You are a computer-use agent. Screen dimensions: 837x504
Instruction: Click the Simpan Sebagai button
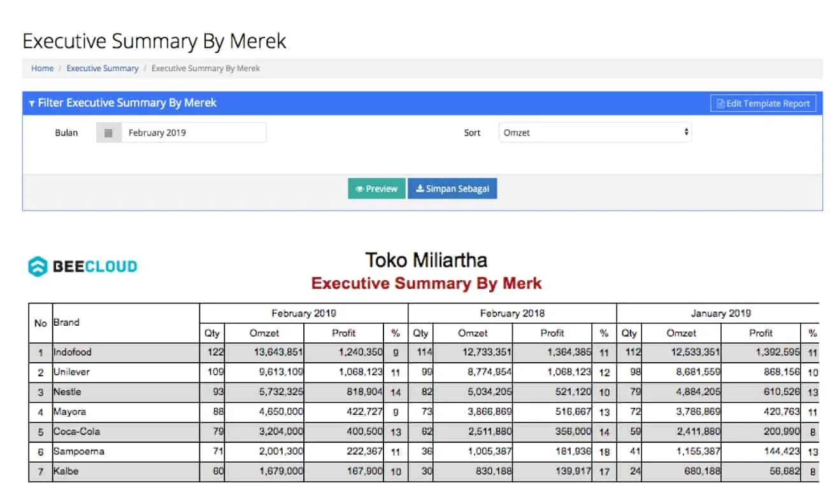point(452,189)
